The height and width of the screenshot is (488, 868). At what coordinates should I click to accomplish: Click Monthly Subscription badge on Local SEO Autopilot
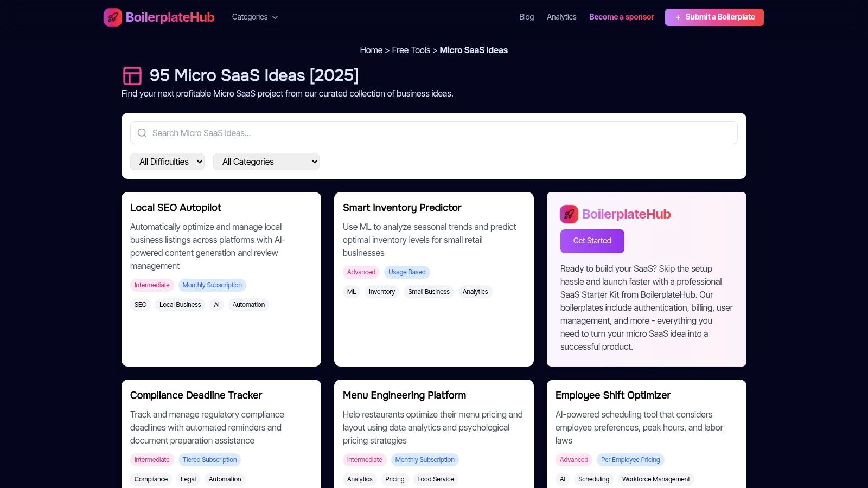pyautogui.click(x=212, y=285)
